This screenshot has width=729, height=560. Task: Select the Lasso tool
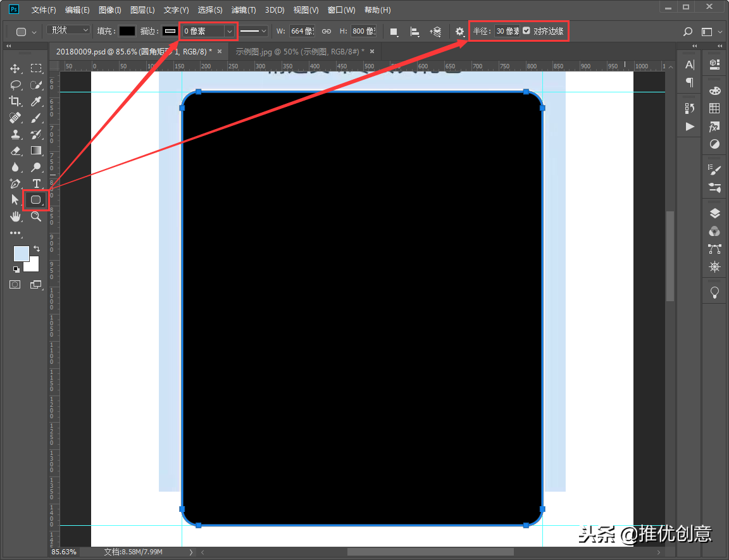coord(15,85)
